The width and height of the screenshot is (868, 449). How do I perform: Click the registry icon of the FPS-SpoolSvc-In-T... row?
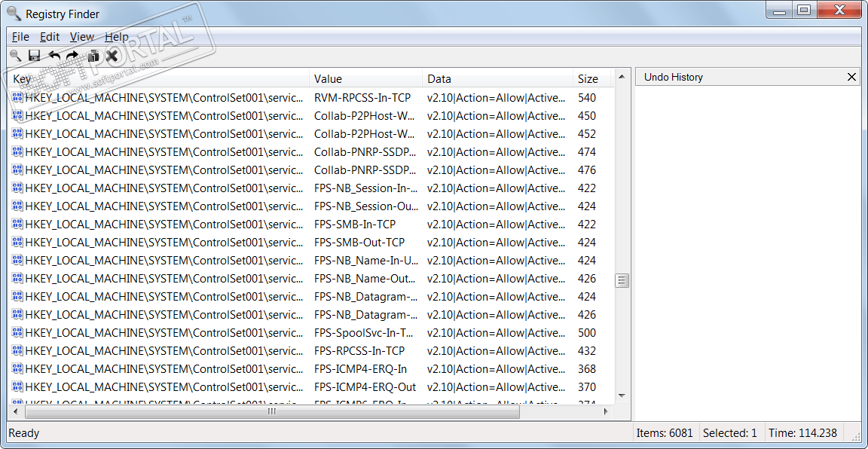(17, 333)
